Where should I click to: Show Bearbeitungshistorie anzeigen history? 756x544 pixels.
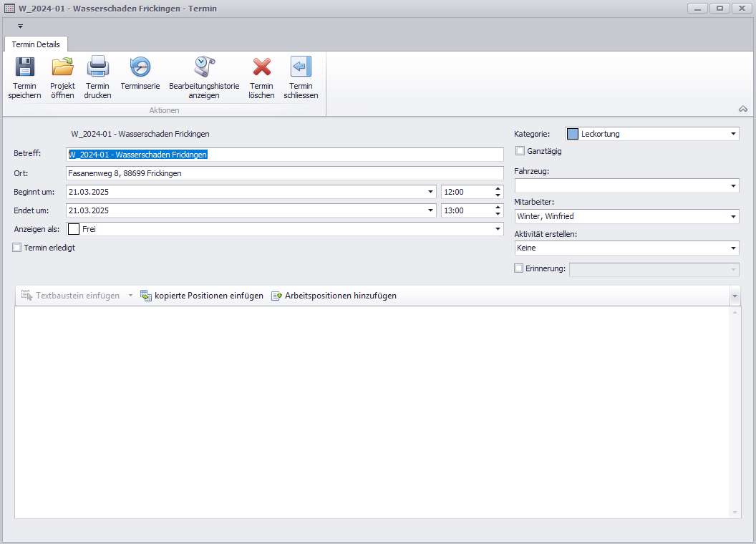(x=204, y=68)
